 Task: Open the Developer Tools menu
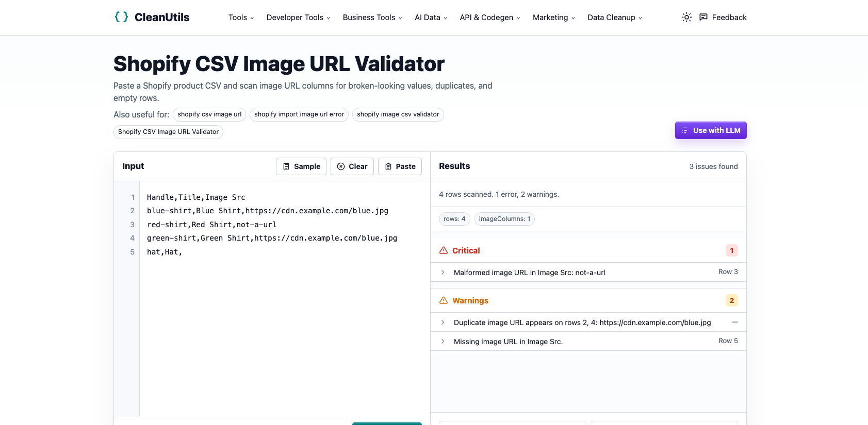click(298, 18)
